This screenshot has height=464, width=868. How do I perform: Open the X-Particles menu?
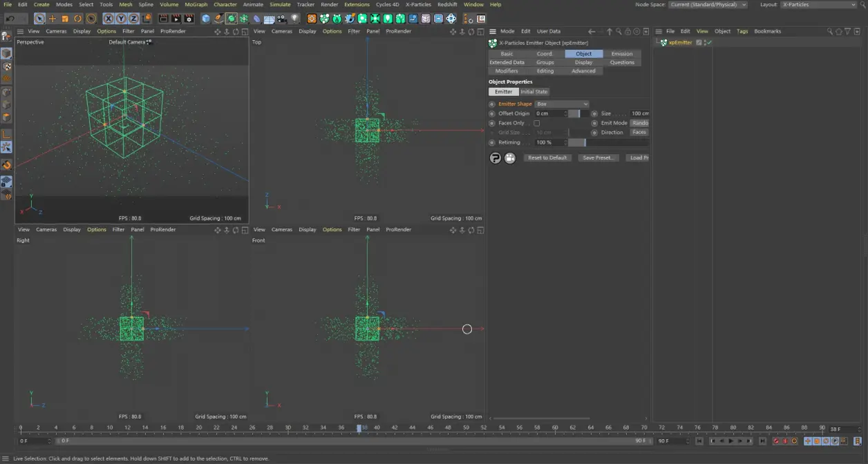point(418,4)
